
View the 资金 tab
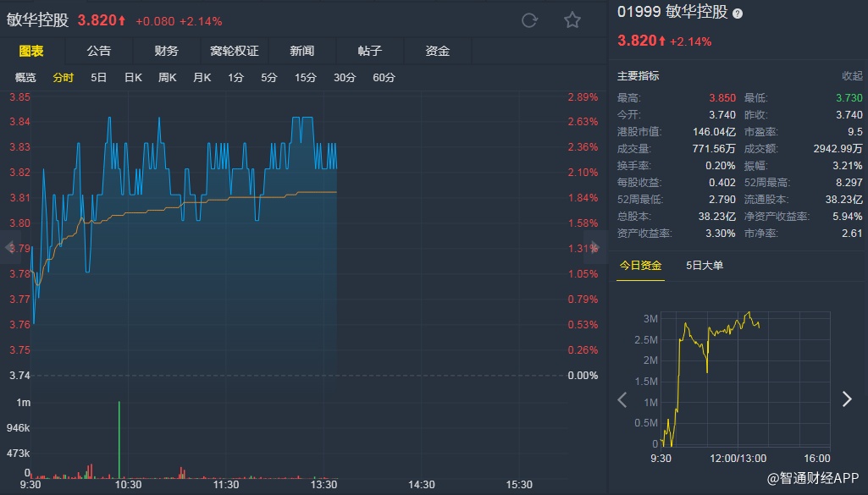438,51
